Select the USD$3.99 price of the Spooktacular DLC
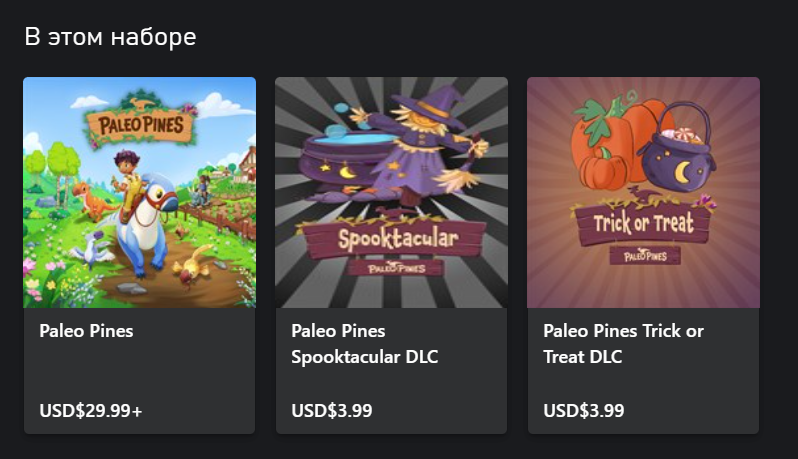Viewport: 798px width, 459px height. click(332, 410)
